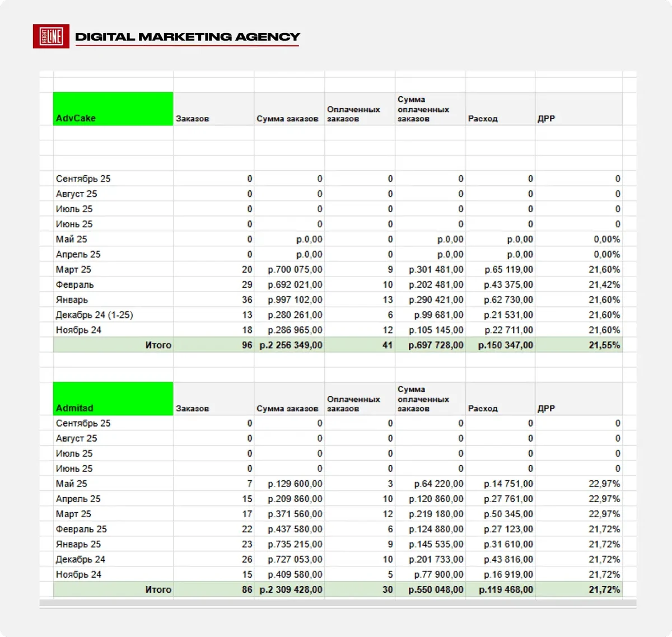Click the horizontal scrollbar below the spreadsheet
This screenshot has height=637, width=672.
pyautogui.click(x=338, y=604)
